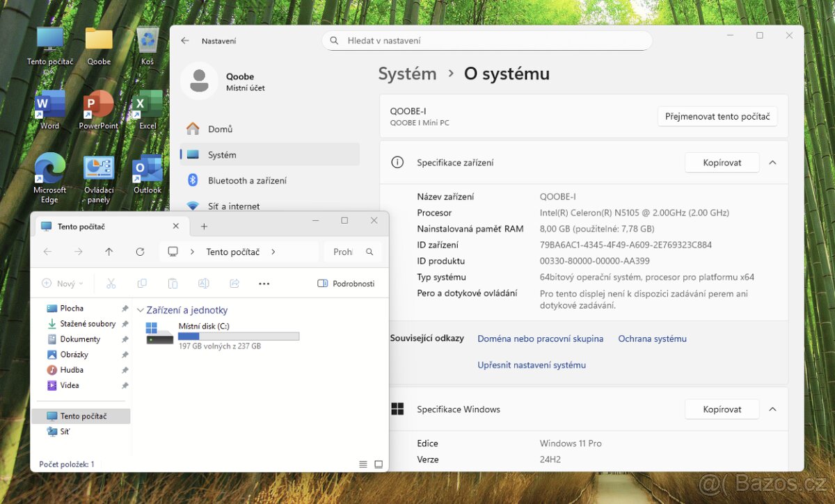
Task: Click the three-dots more options icon
Action: [x=264, y=284]
